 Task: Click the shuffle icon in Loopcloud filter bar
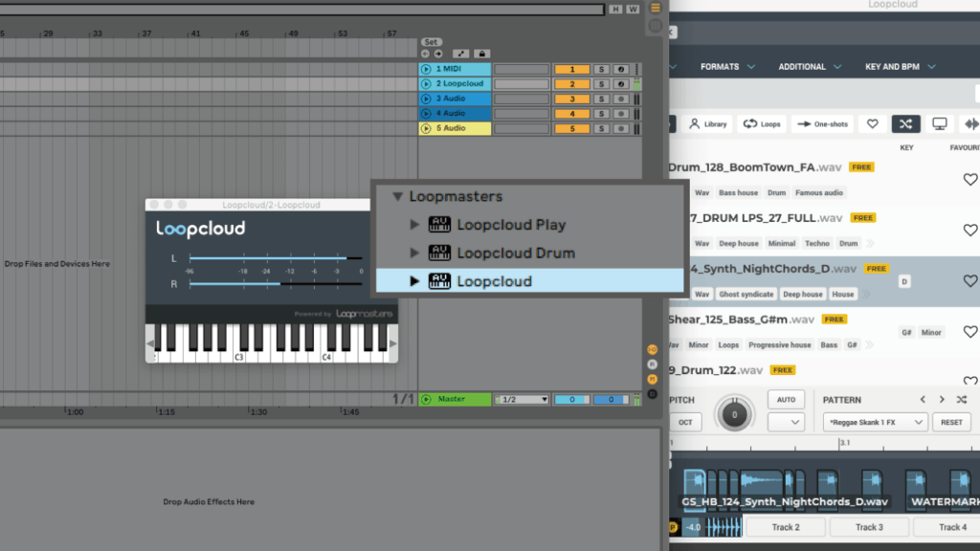click(905, 123)
